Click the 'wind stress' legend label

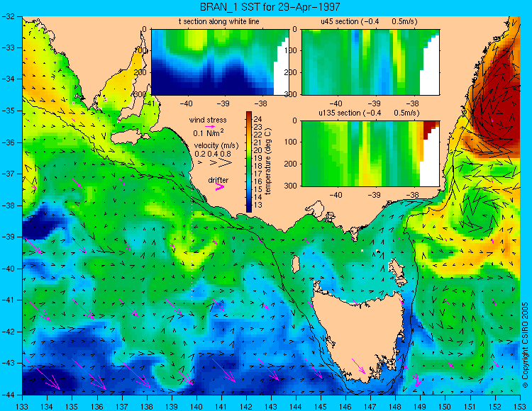coord(208,120)
